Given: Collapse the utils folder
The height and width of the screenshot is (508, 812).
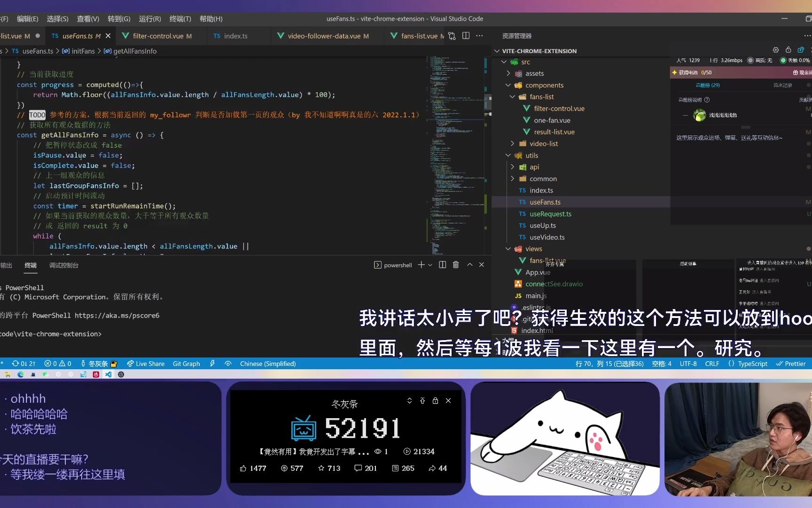Looking at the screenshot, I should point(508,155).
